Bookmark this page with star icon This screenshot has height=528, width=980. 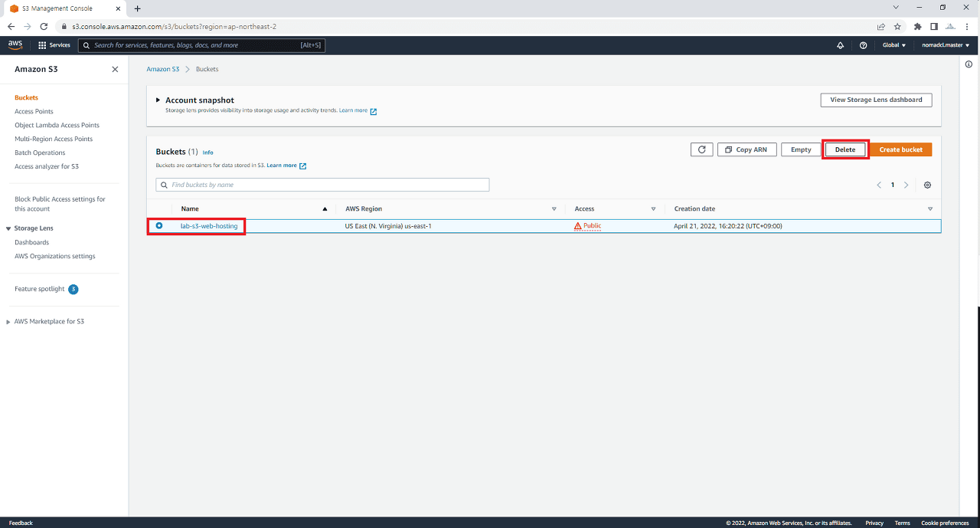897,26
